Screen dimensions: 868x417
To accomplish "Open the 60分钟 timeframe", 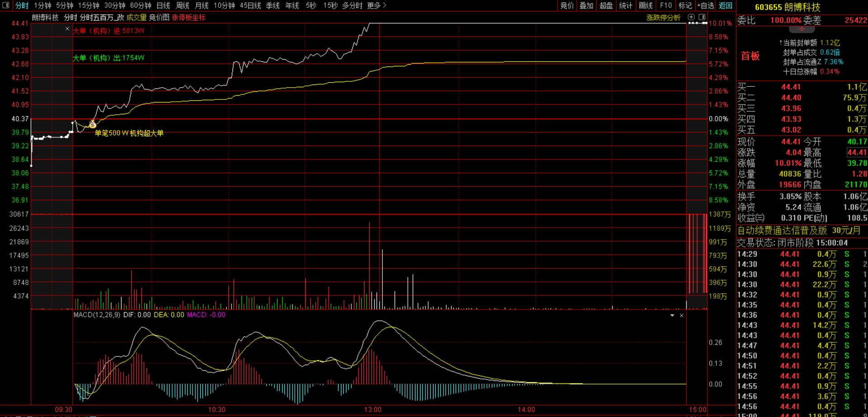I will 141,5.
